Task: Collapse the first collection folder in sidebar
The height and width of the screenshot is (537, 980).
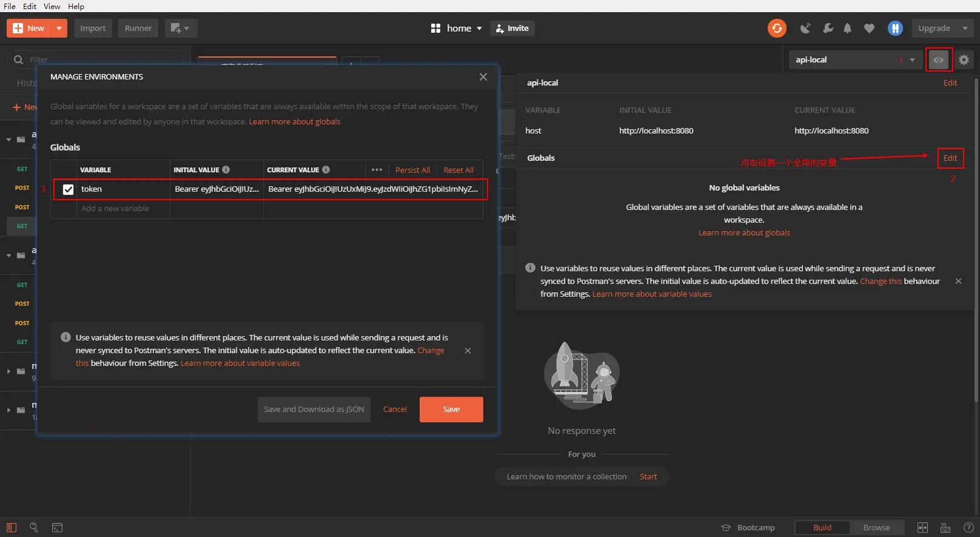Action: (8, 140)
